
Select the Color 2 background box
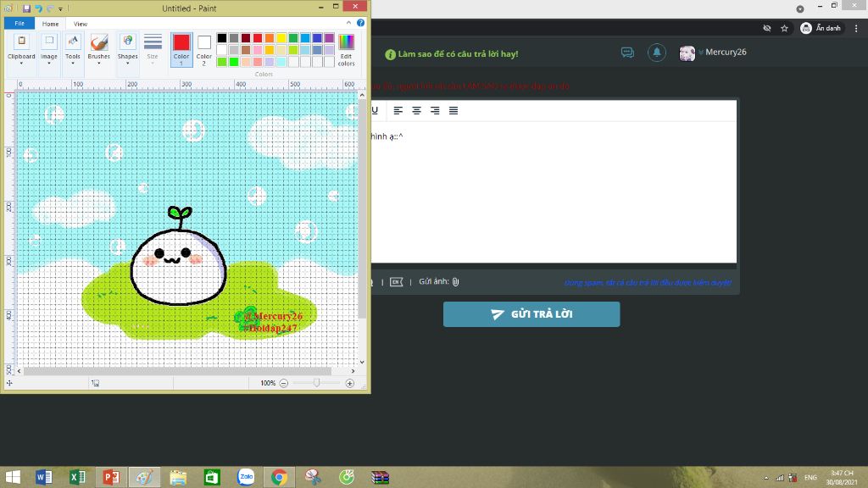(203, 49)
